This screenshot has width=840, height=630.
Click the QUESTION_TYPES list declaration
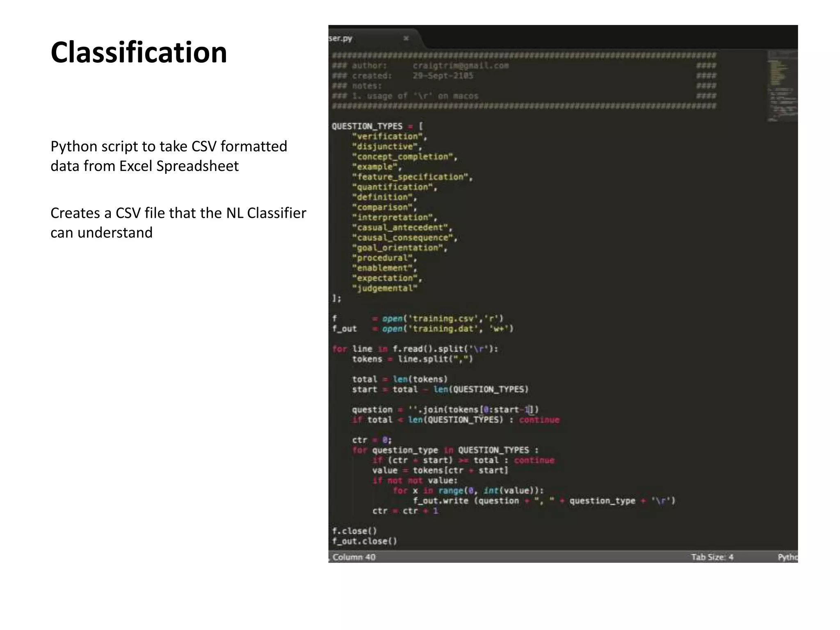click(377, 126)
